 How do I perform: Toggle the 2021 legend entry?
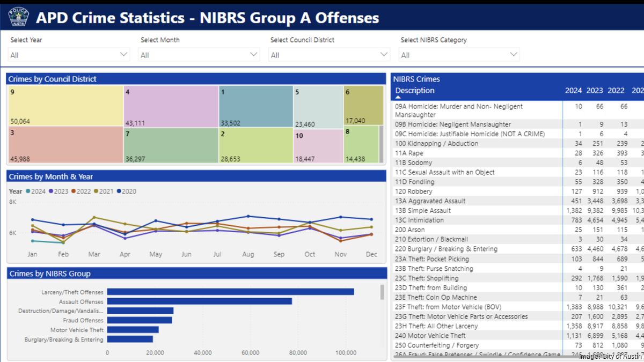(x=104, y=191)
